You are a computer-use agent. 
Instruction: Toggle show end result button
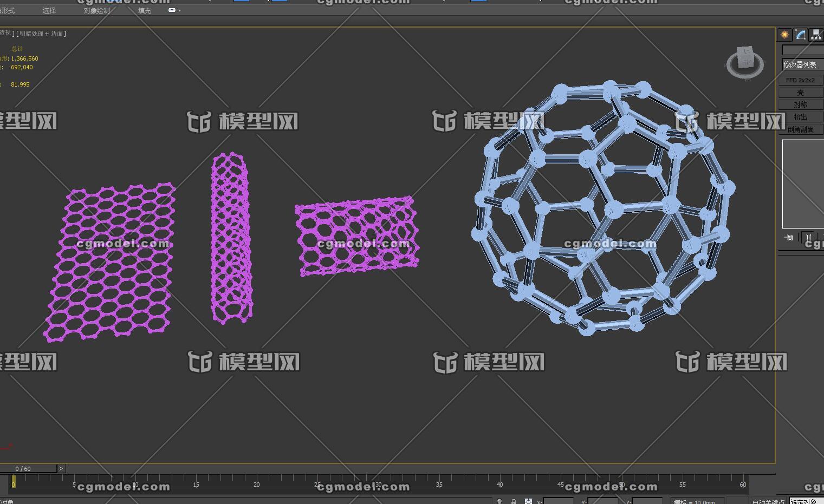pos(808,237)
